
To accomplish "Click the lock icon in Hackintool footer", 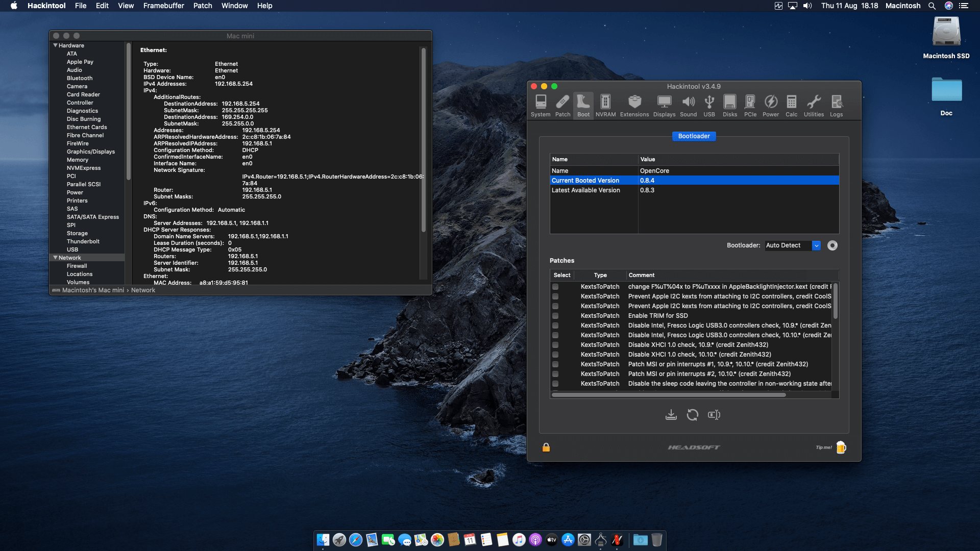I will point(546,447).
